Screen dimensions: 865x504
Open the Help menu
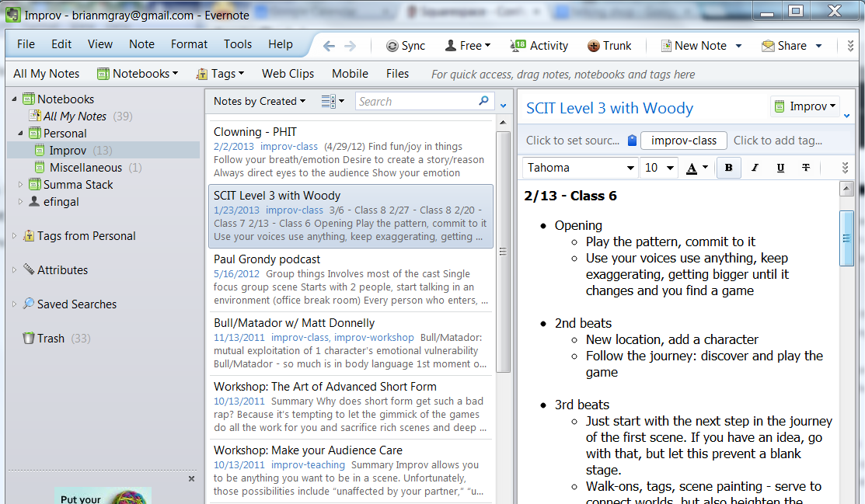281,44
